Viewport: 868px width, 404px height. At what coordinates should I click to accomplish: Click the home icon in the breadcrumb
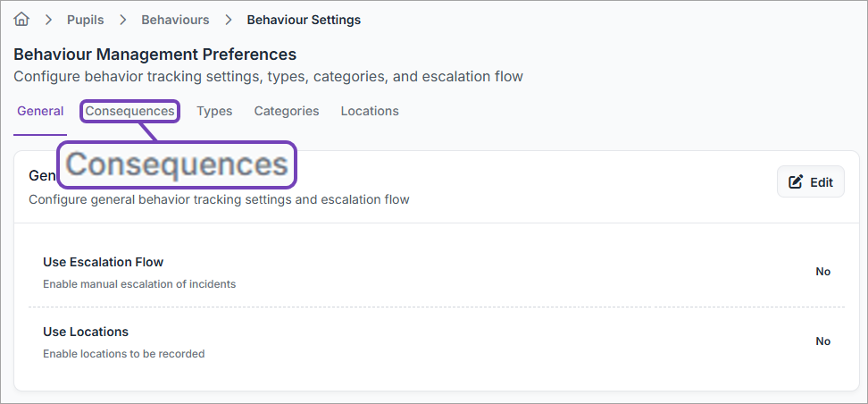[x=22, y=19]
